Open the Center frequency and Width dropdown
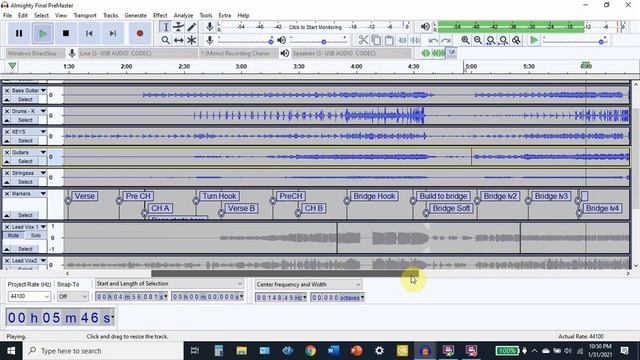The height and width of the screenshot is (360, 640). point(308,284)
